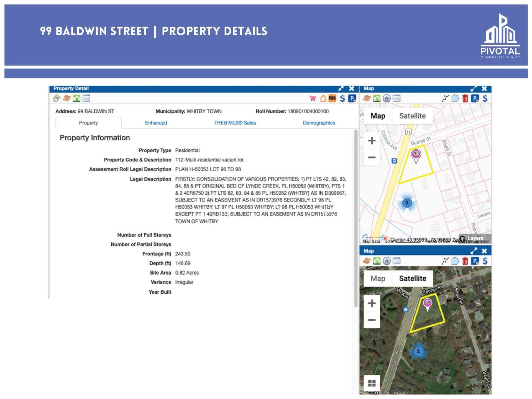Click the table grid icon in Property Detail toolbar
Viewport: 532px width, 399px height.
86,98
